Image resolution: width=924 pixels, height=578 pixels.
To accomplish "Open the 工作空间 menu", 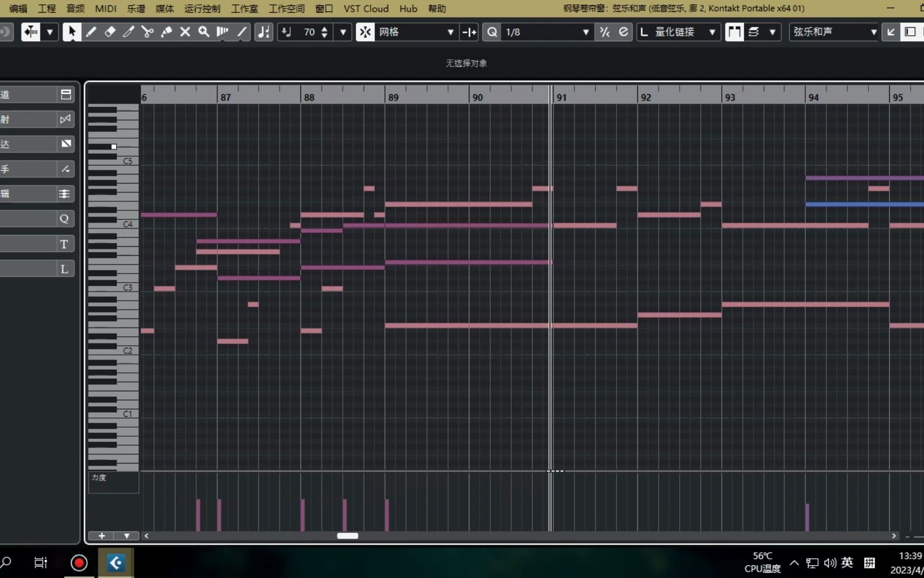I will (x=287, y=9).
